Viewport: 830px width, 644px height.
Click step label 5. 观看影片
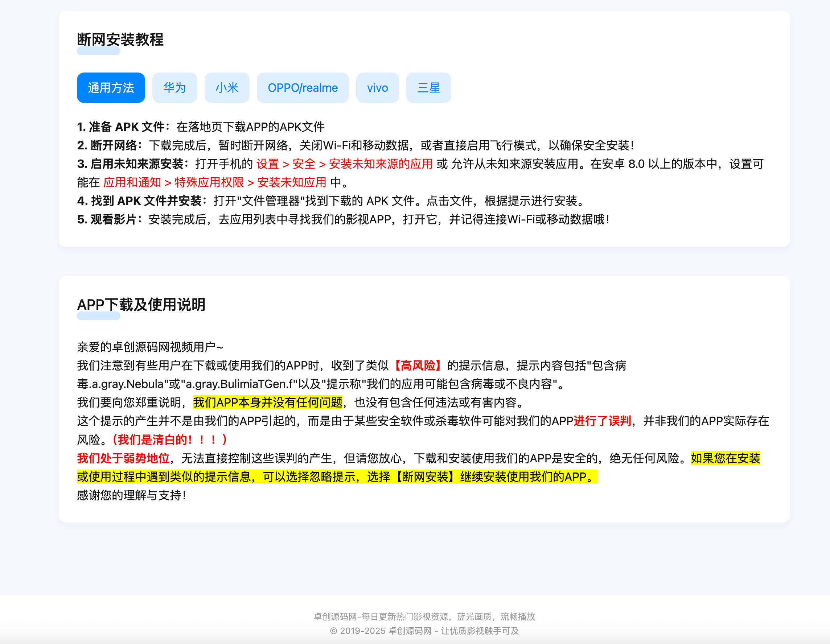(x=110, y=220)
